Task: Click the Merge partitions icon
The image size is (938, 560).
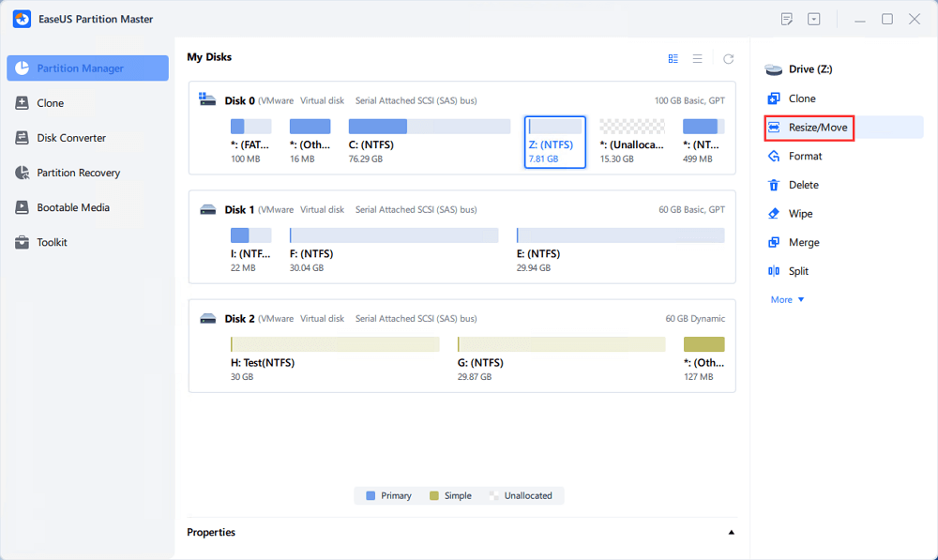Action: click(x=774, y=242)
